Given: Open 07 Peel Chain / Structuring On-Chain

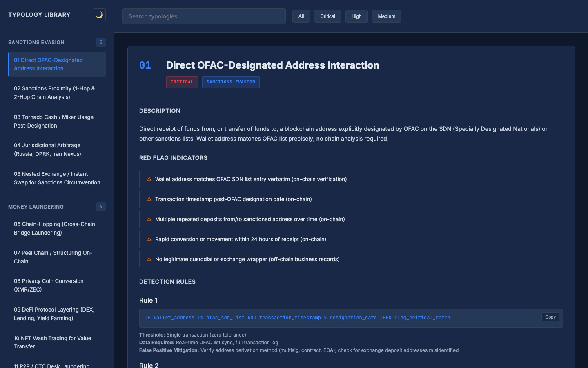Looking at the screenshot, I should [57, 257].
